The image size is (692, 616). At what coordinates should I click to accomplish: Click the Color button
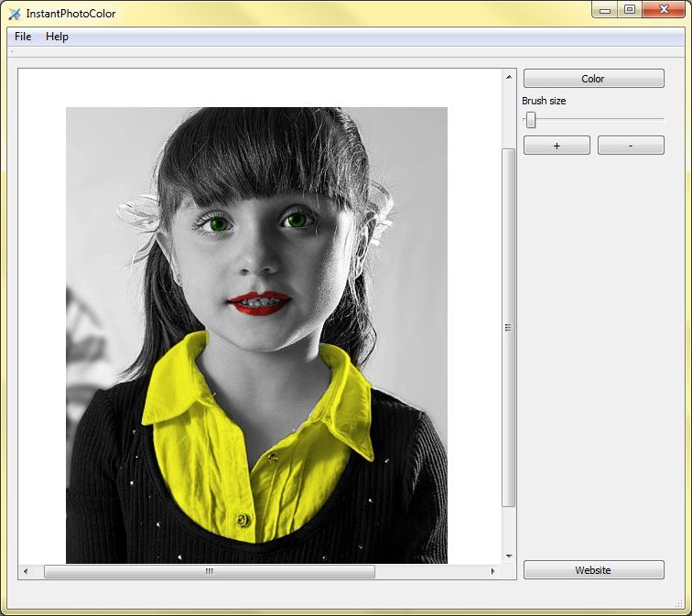(x=593, y=79)
